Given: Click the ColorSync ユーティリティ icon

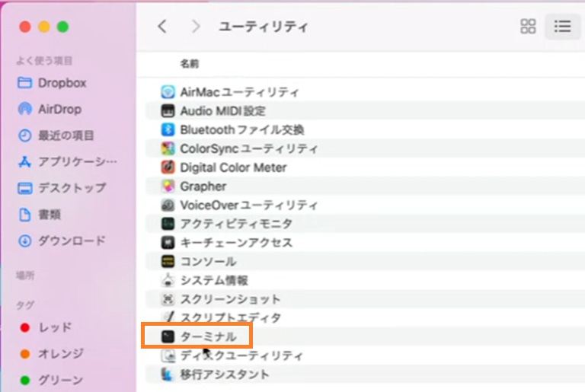Looking at the screenshot, I should (168, 148).
